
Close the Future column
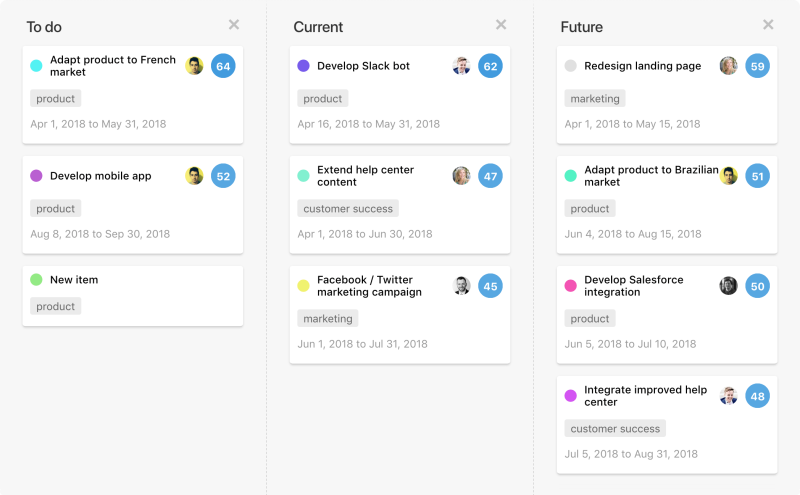tap(768, 25)
